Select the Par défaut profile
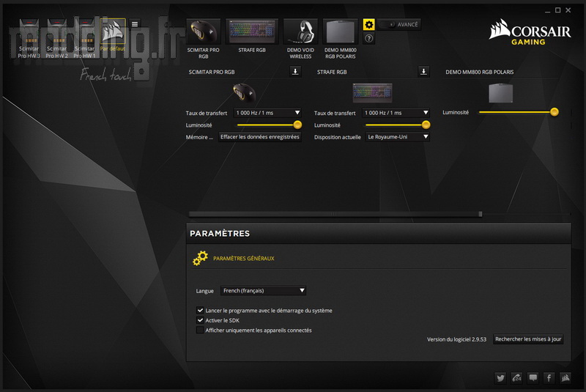Image resolution: width=586 pixels, height=392 pixels. 113,35
